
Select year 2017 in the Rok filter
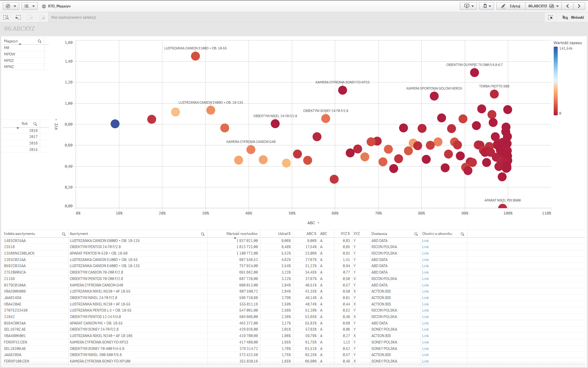coord(33,137)
